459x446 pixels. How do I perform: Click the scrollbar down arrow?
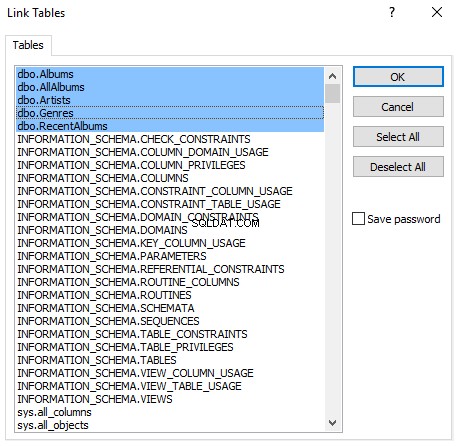pos(332,423)
